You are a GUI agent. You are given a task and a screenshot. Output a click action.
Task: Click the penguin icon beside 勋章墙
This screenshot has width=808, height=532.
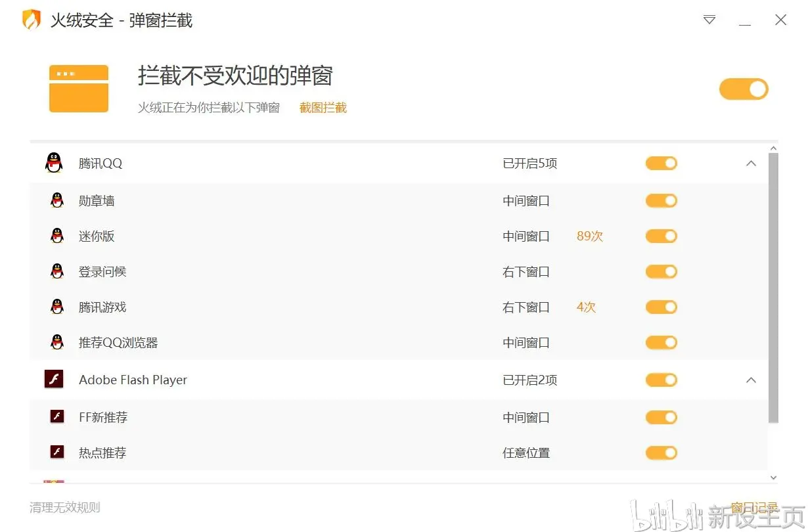click(x=57, y=200)
